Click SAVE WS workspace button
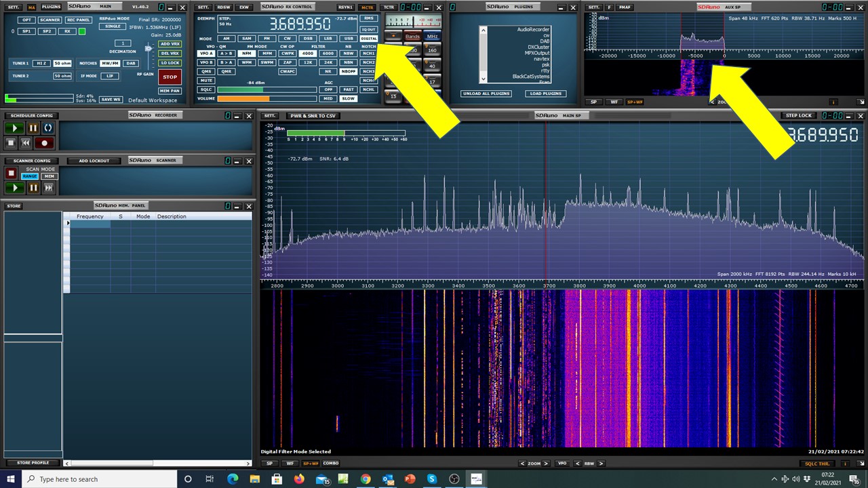 point(110,99)
